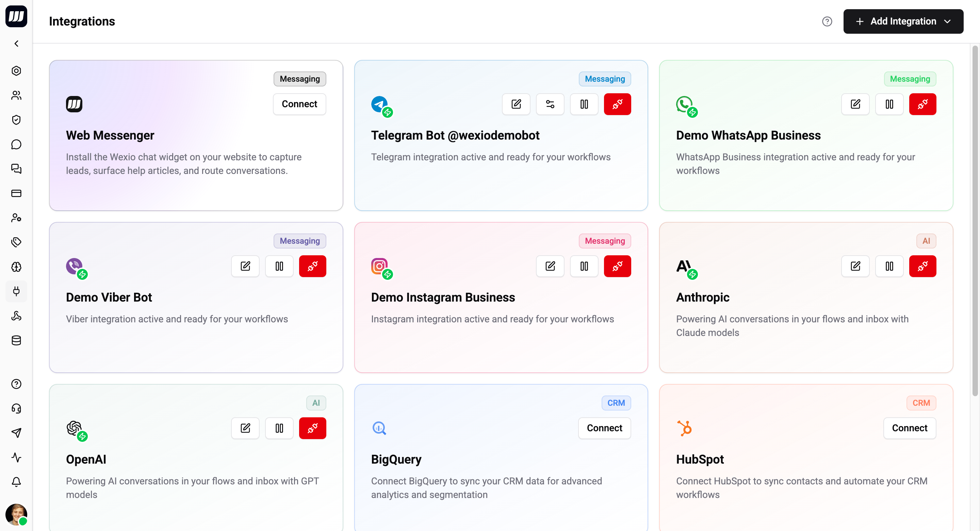
Task: Click the CRM tag on BigQuery card
Action: coord(616,403)
